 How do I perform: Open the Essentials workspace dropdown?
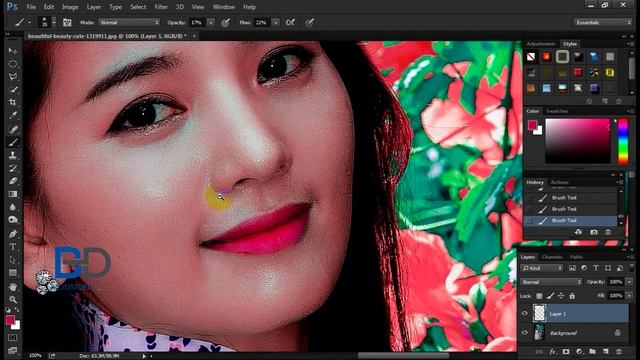click(x=602, y=22)
